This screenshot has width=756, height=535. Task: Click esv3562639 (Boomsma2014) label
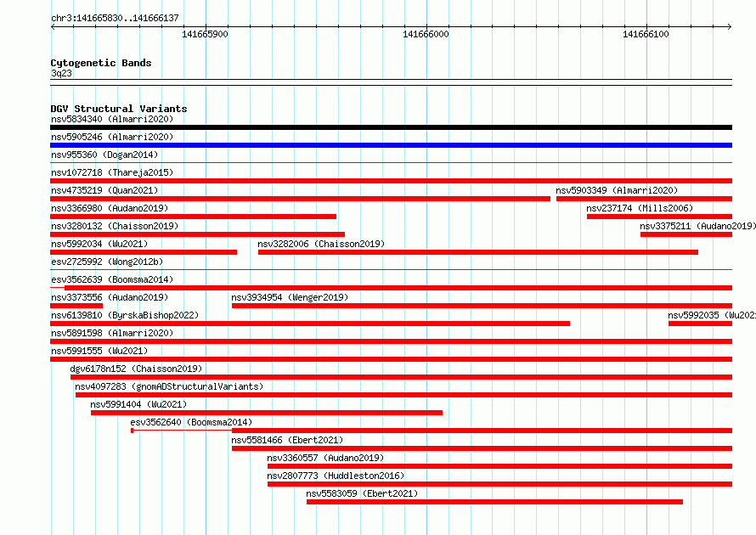tap(112, 279)
